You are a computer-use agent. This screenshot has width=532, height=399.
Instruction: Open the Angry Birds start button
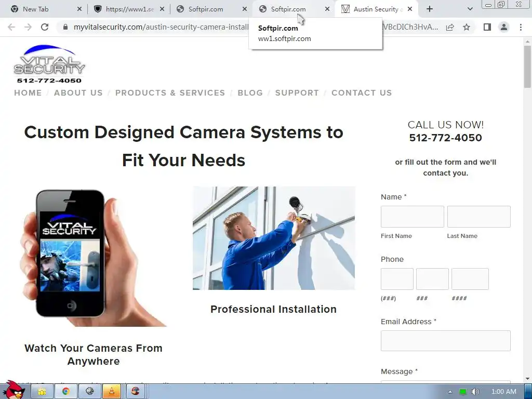tap(14, 390)
